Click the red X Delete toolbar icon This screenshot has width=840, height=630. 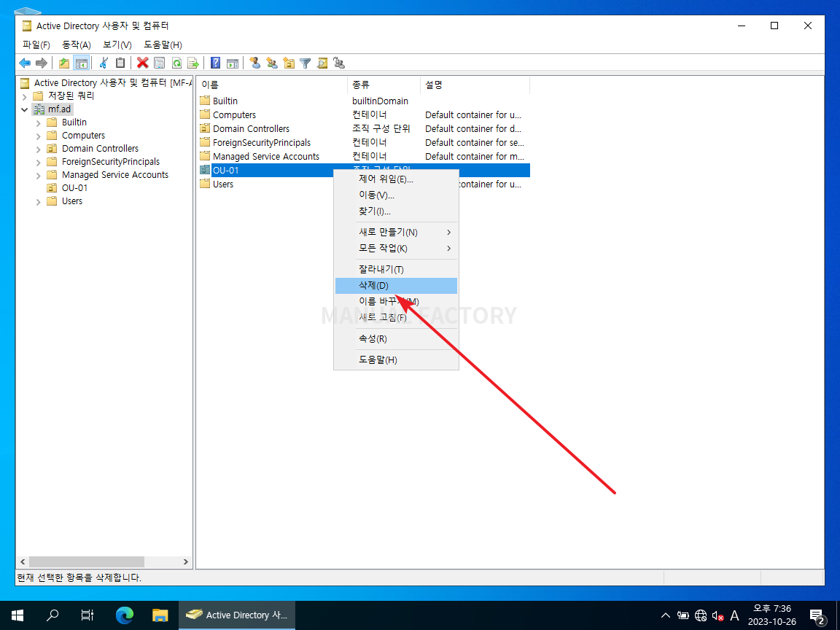[x=142, y=63]
